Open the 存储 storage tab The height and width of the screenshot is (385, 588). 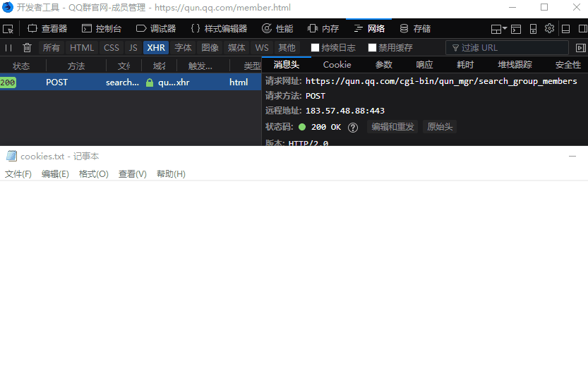tap(415, 29)
